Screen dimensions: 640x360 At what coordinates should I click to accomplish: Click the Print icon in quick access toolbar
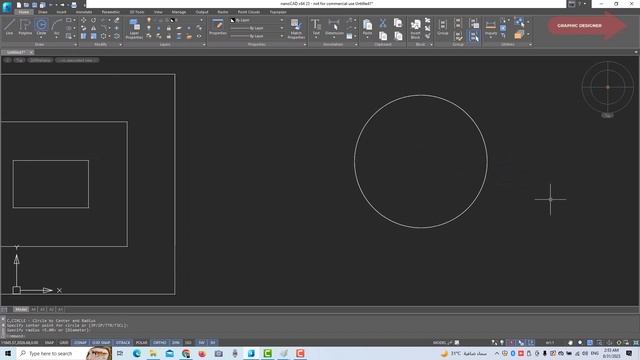click(74, 5)
